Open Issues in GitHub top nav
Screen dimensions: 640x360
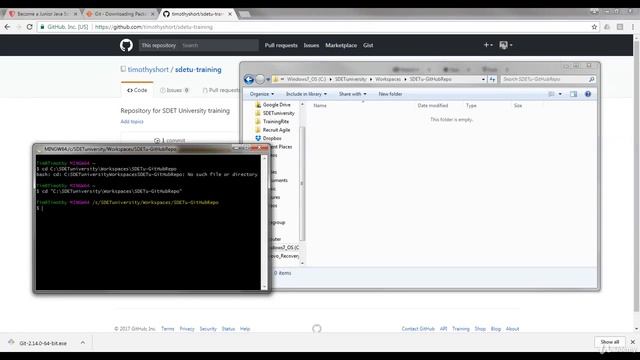[311, 45]
